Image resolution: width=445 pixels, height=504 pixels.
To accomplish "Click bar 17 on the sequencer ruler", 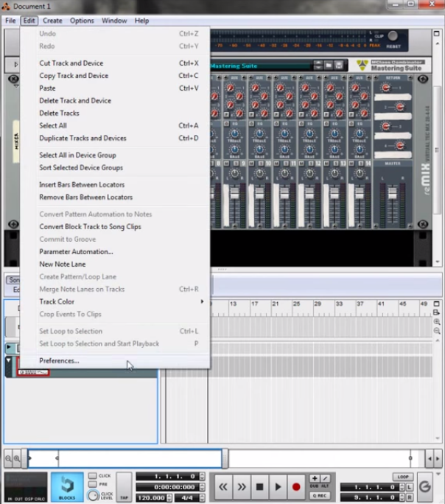I will (254, 304).
